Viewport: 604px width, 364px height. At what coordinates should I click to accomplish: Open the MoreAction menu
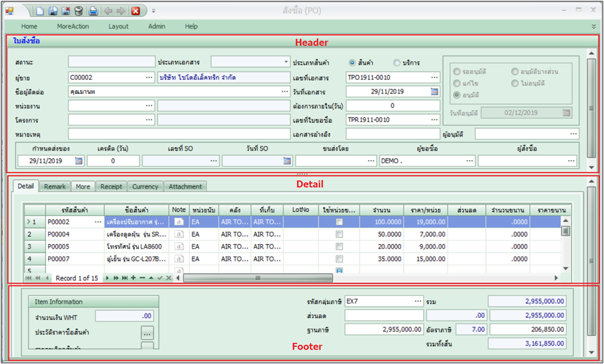click(71, 26)
